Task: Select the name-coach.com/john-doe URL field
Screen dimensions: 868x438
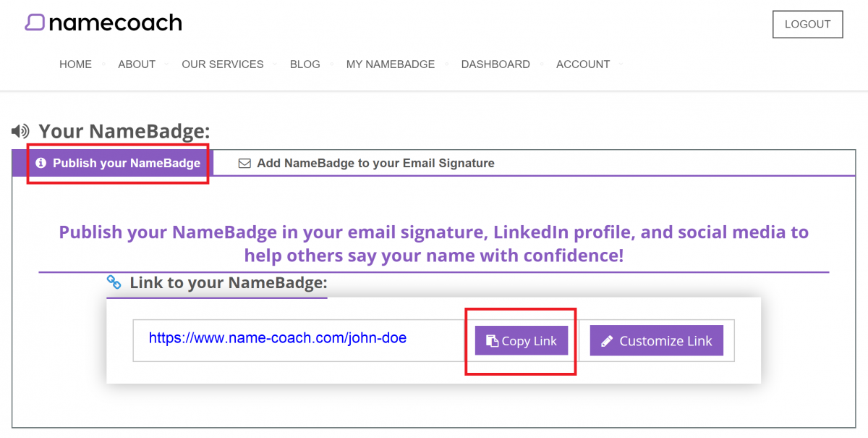Action: point(298,340)
